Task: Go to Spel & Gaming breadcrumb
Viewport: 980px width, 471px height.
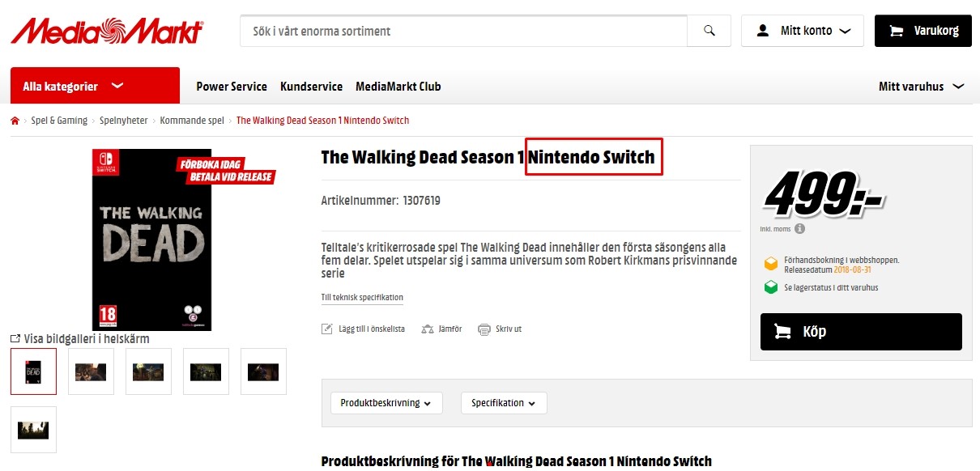Action: pos(59,121)
